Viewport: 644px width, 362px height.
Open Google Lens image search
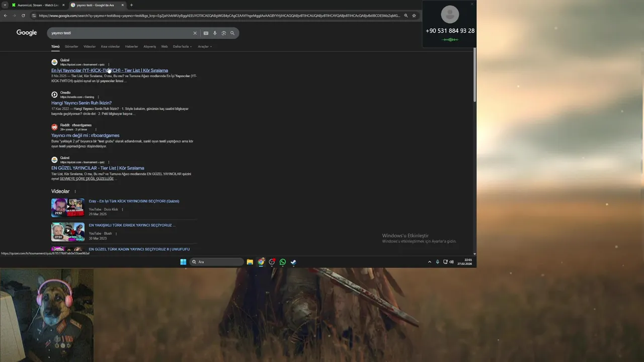point(224,33)
